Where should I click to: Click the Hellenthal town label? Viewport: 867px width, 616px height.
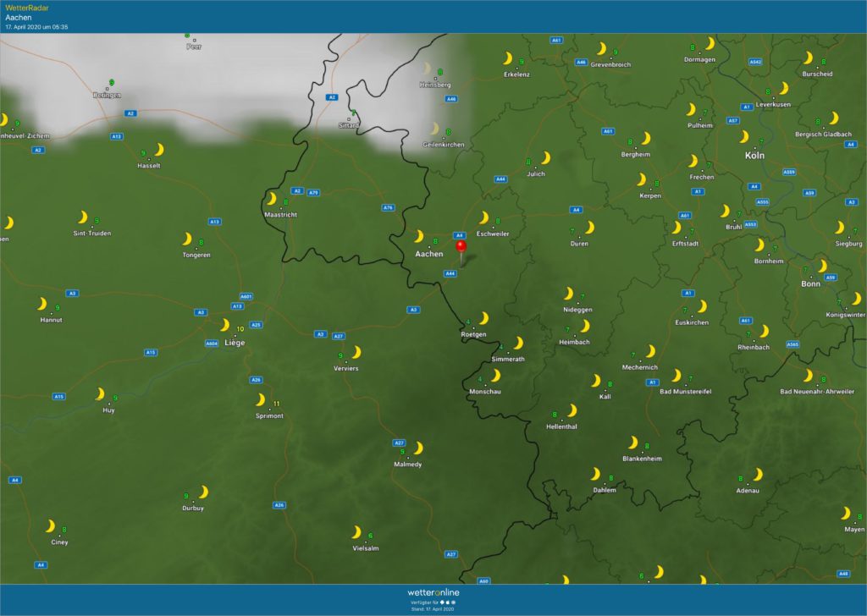(562, 427)
